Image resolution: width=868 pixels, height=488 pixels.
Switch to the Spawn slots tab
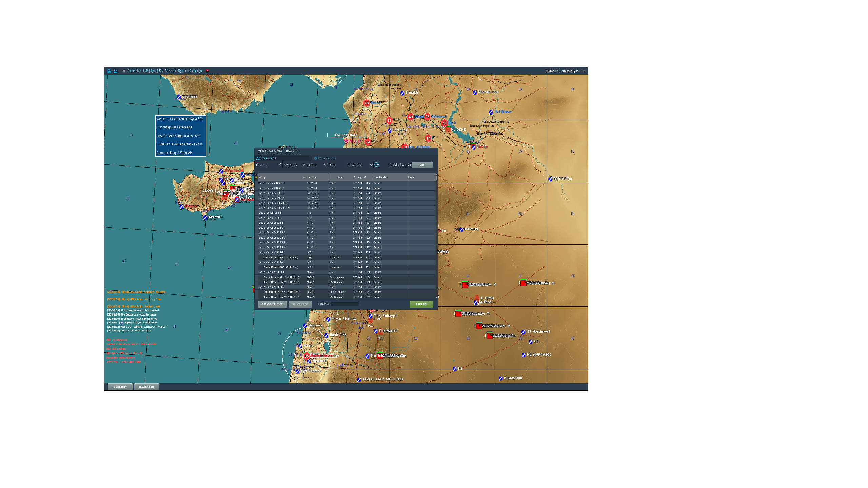pyautogui.click(x=283, y=158)
